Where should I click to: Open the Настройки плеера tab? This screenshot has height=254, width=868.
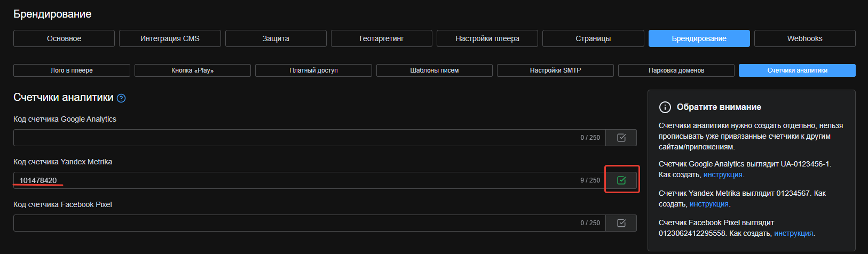coord(487,38)
